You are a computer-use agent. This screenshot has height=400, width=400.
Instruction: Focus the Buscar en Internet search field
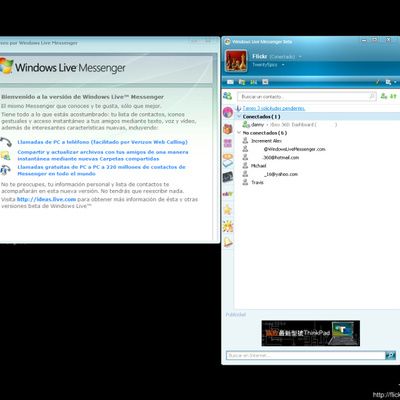click(306, 355)
